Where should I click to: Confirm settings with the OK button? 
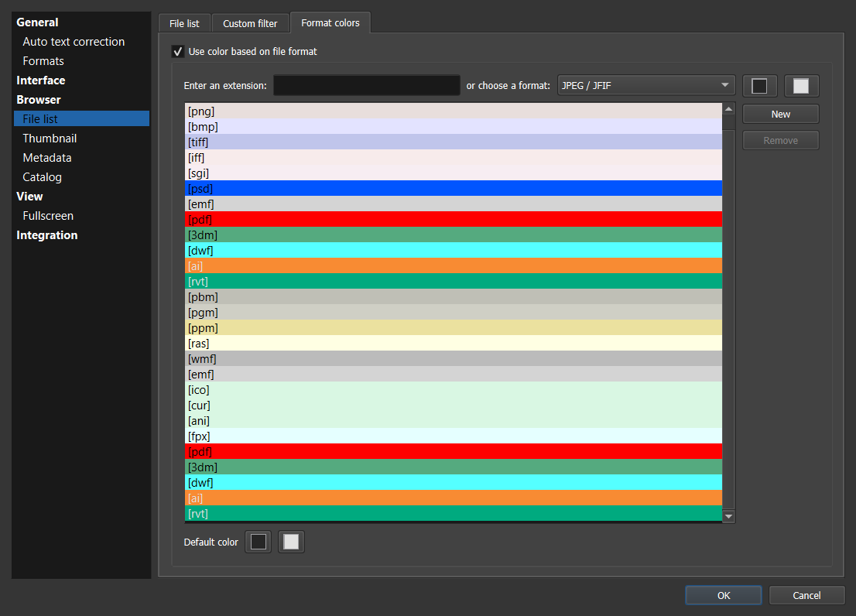point(723,595)
